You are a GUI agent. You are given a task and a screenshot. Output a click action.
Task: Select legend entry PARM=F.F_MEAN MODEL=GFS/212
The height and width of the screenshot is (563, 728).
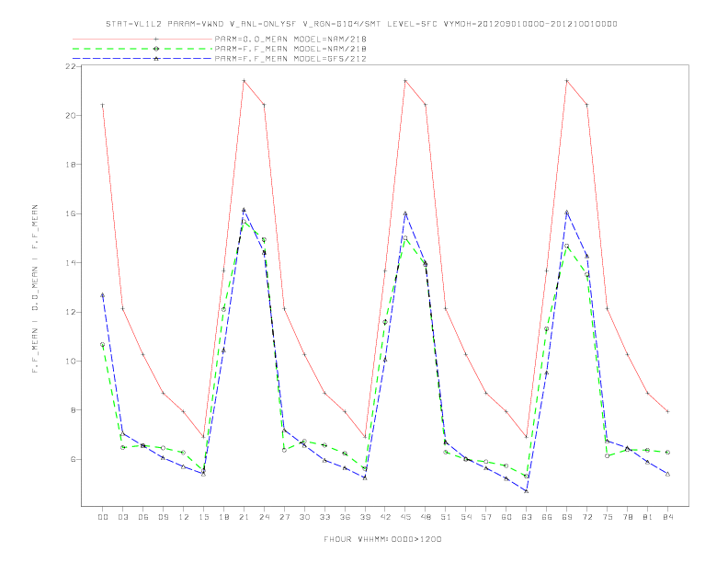click(290, 59)
